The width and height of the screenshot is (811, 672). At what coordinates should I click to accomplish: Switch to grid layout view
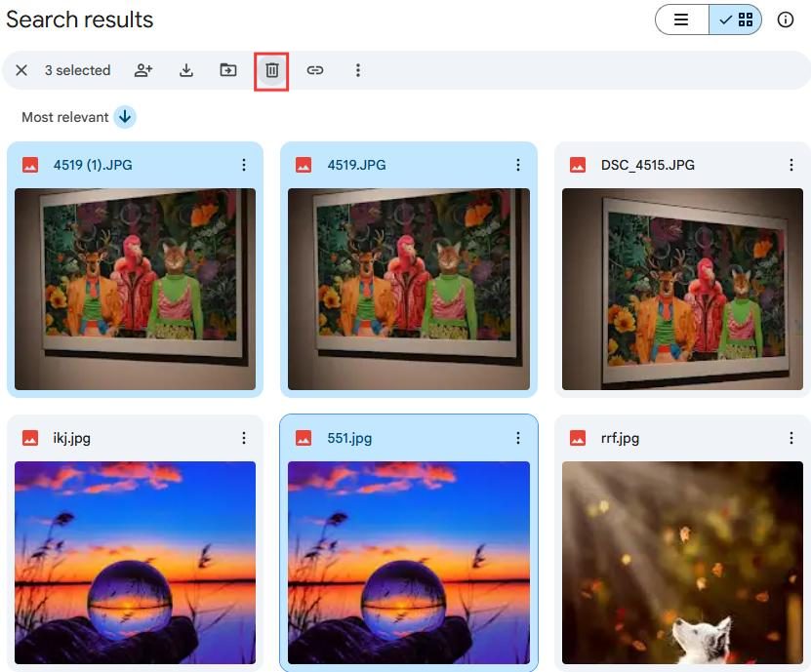click(x=735, y=20)
